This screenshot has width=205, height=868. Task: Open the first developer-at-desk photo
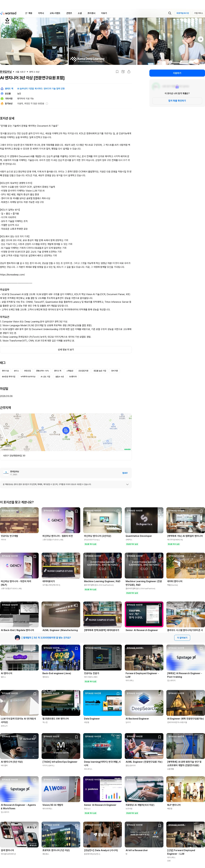click(34, 41)
